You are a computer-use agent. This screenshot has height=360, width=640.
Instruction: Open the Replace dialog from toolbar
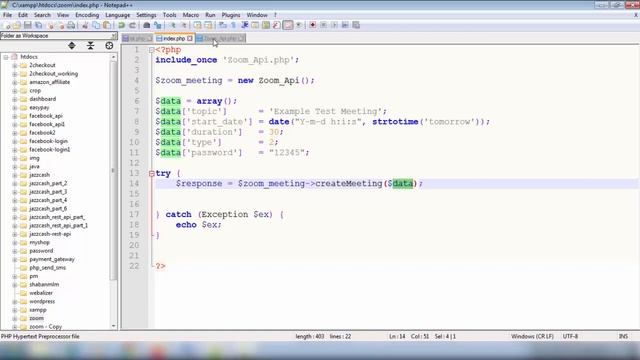click(158, 25)
